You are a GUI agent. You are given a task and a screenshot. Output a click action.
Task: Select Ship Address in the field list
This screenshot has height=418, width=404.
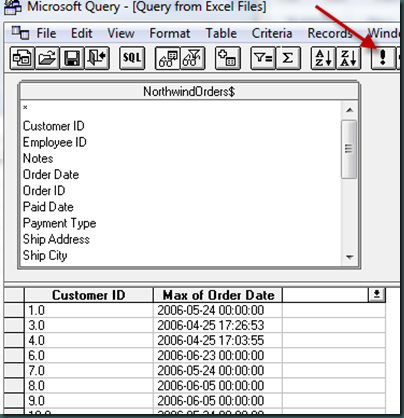pyautogui.click(x=56, y=239)
